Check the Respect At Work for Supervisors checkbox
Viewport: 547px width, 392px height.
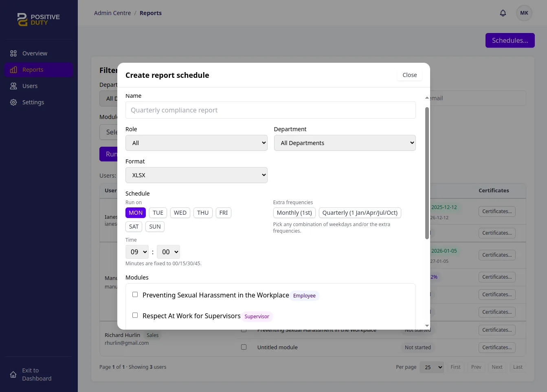pos(135,315)
